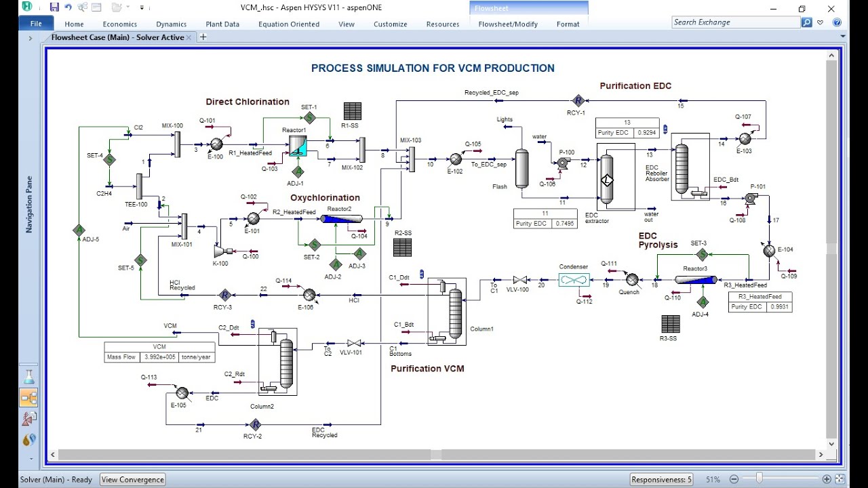Viewport: 868px width, 488px height.
Task: Open the Energy Analysis environment icon
Action: pos(29,440)
